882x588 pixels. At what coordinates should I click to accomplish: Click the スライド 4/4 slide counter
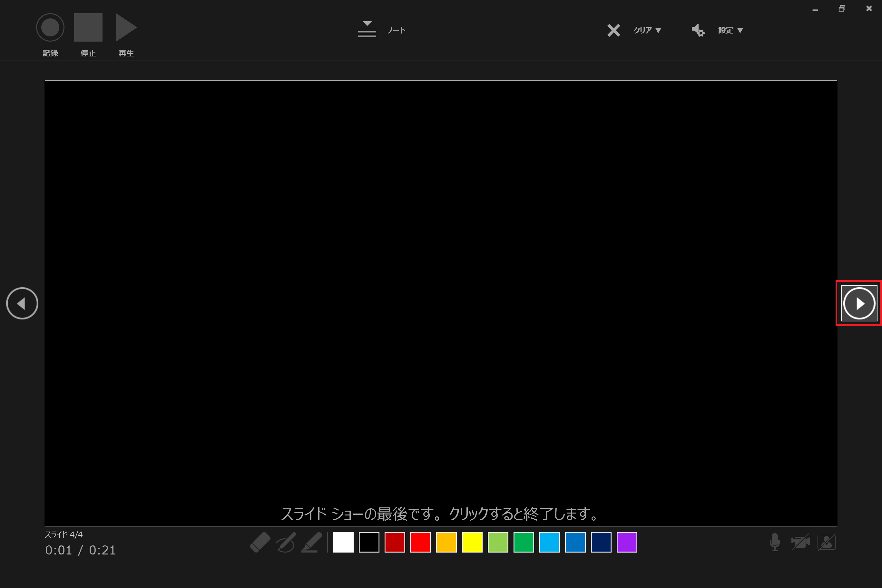[64, 535]
